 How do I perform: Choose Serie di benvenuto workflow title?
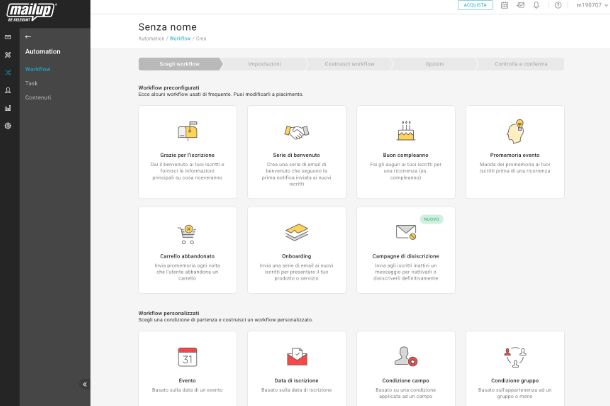[x=296, y=155]
